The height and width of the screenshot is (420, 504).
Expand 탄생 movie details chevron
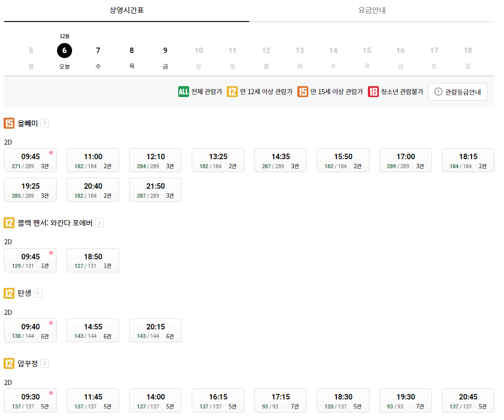click(38, 293)
